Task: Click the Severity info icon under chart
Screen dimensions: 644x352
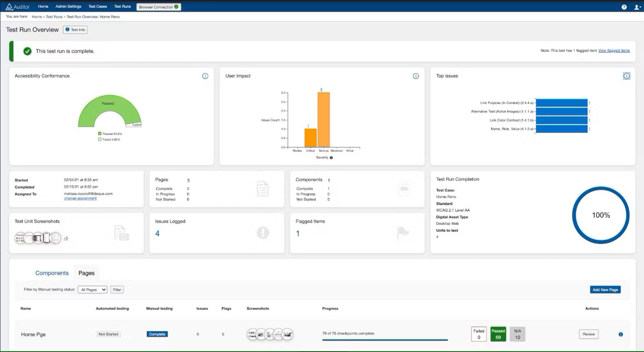Action: 331,158
